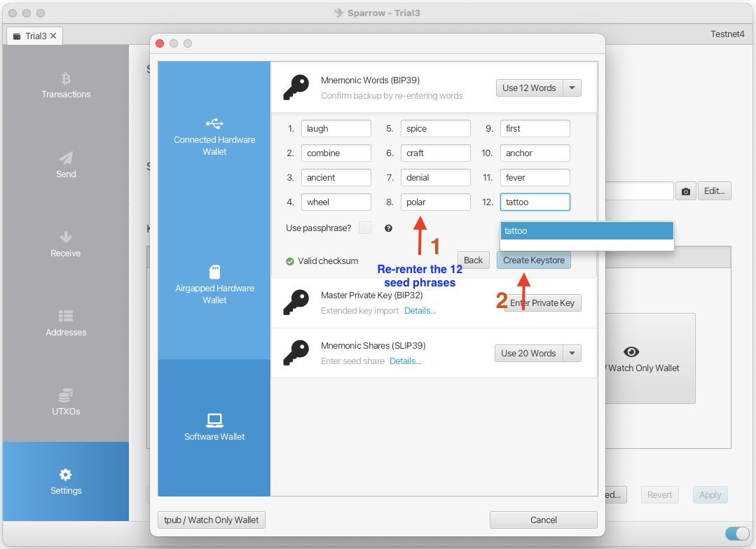
Task: Close the Trial3 wallet tab
Action: click(x=53, y=36)
